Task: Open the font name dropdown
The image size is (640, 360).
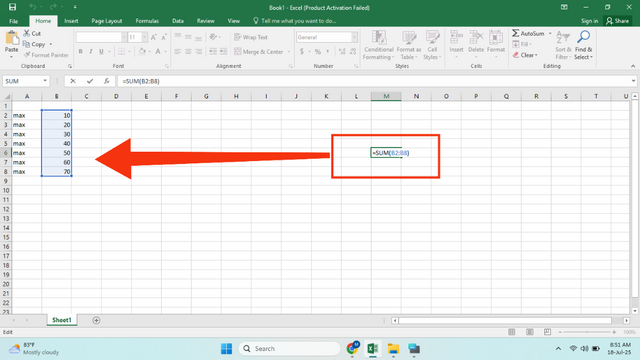Action: point(124,37)
